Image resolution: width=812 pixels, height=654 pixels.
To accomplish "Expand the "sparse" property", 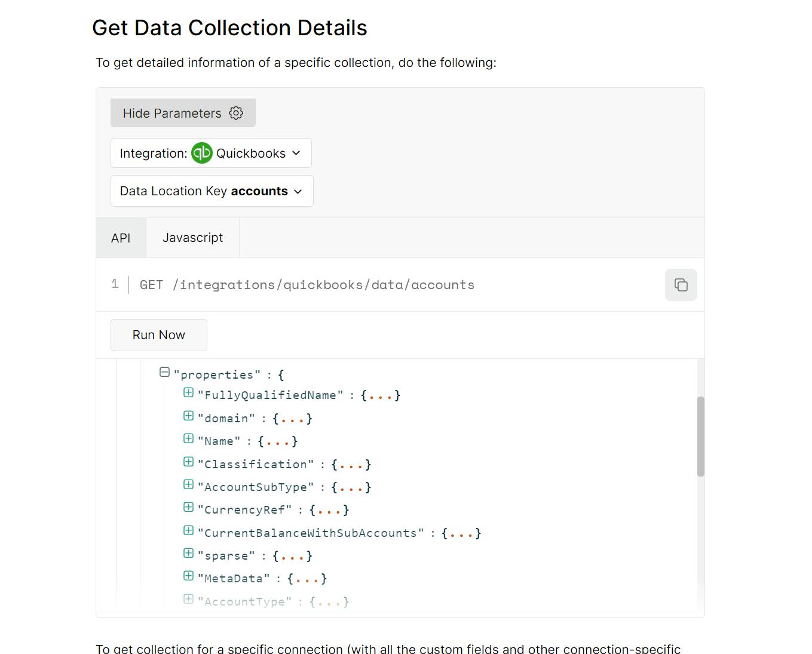I will (188, 553).
